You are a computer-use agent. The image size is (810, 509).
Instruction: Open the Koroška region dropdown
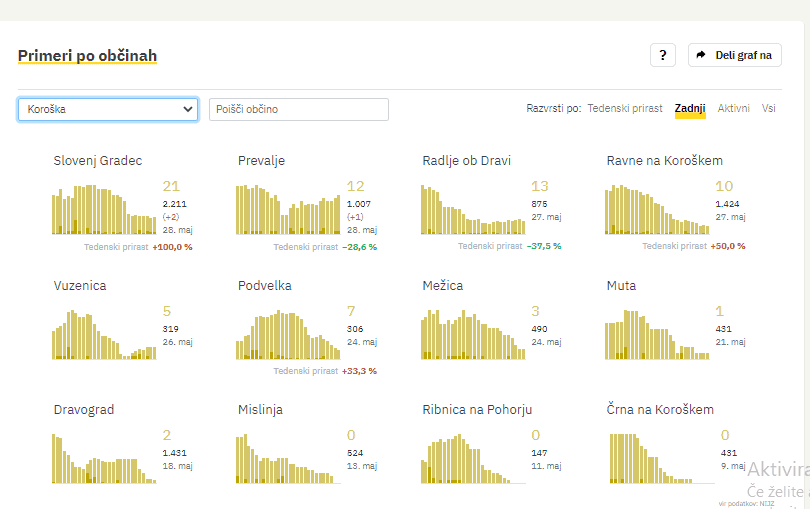coord(108,109)
